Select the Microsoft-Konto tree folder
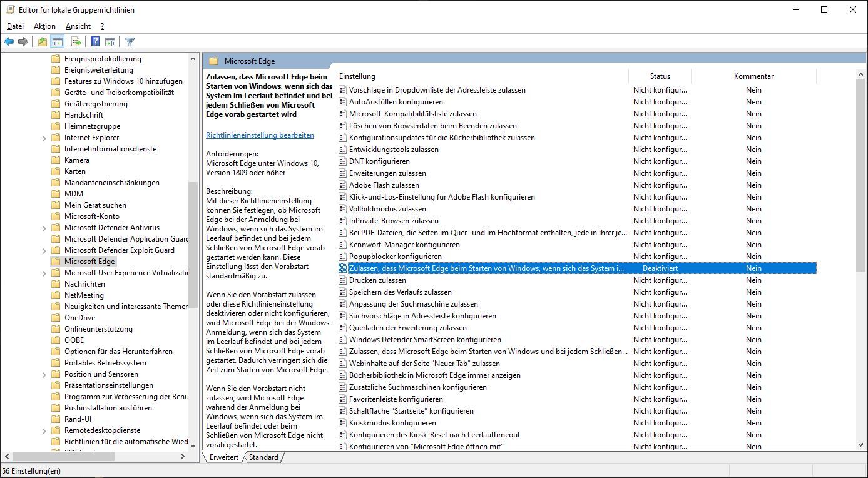 [x=92, y=216]
